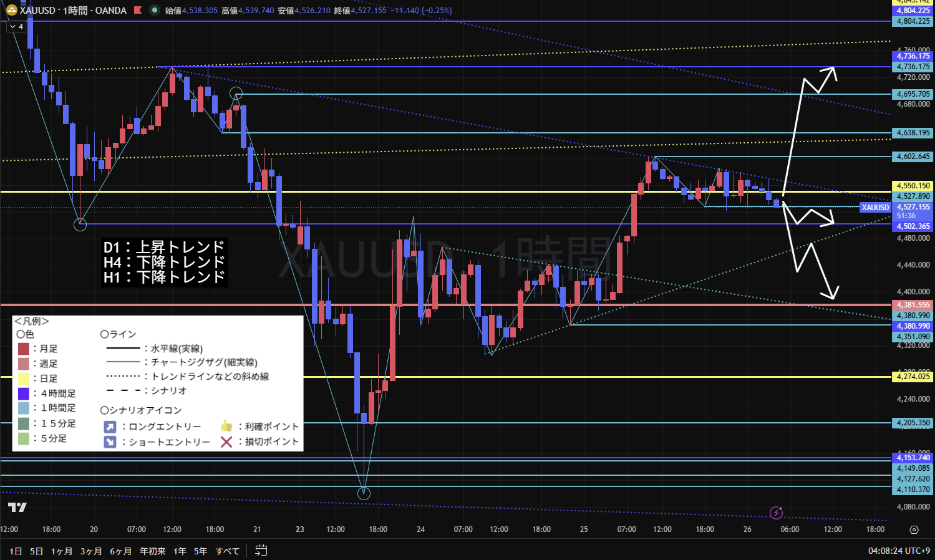935x560 pixels.
Task: Click the green market status dot
Action: [154, 11]
